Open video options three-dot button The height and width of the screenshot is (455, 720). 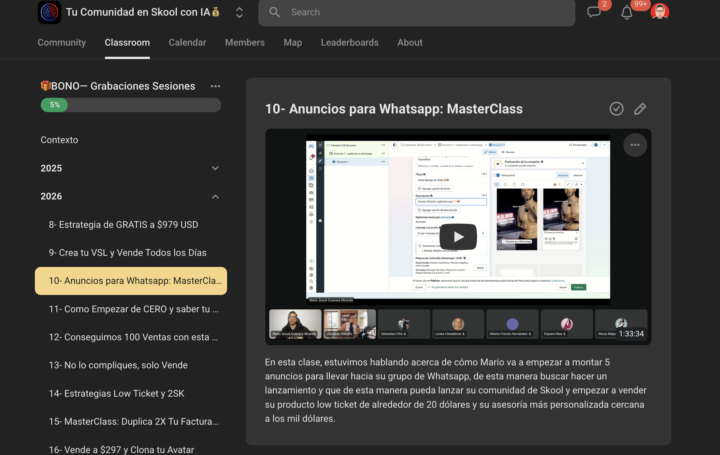635,145
